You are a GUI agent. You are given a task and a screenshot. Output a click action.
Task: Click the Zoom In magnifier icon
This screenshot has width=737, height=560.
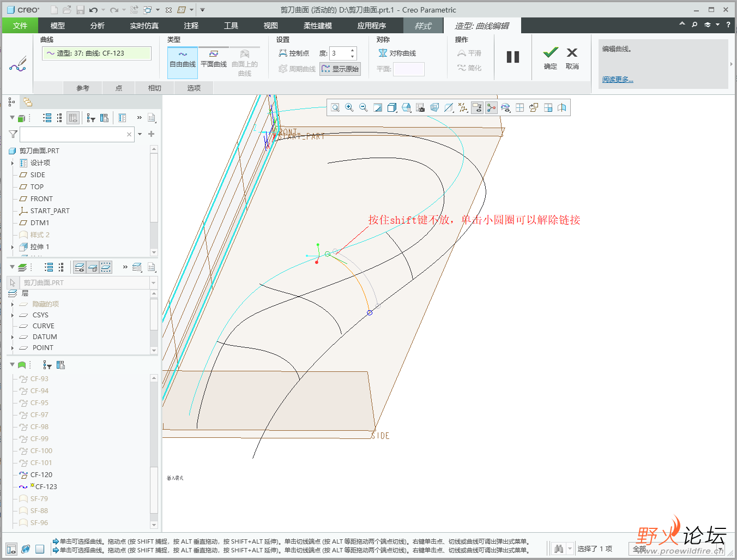(349, 107)
